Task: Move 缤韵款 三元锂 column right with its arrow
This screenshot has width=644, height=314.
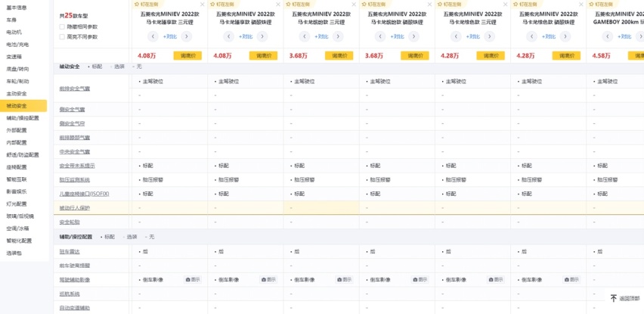Action: click(338, 36)
